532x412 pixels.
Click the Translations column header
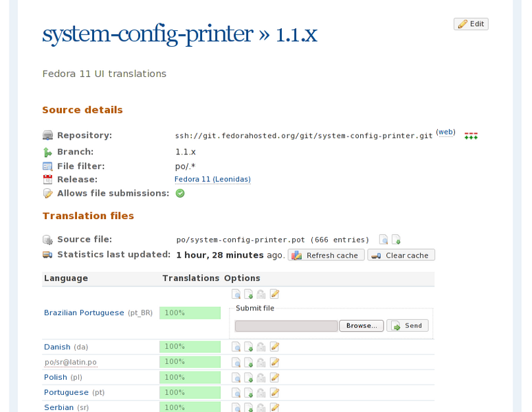190,278
